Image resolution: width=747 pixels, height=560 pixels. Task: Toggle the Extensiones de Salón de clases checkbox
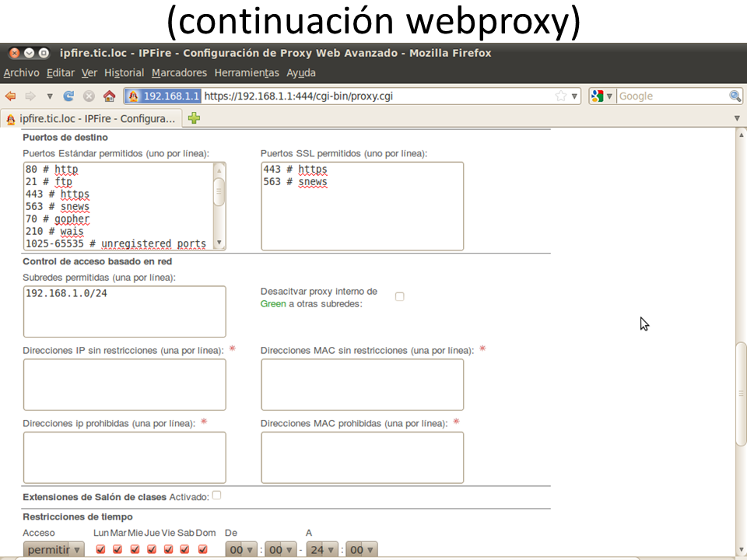(216, 495)
